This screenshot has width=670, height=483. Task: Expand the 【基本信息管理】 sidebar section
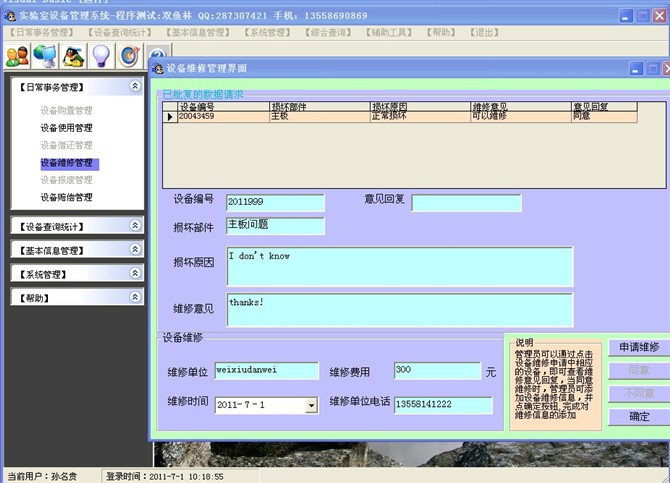[x=135, y=249]
